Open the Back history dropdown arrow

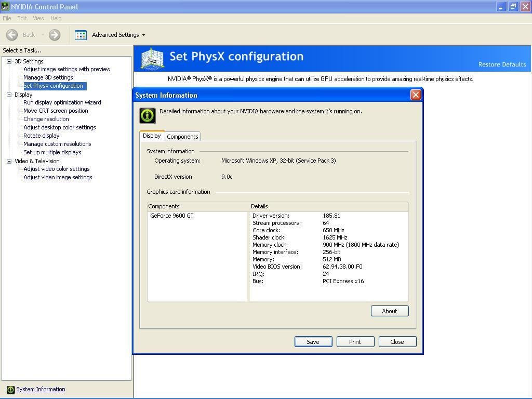[x=43, y=35]
